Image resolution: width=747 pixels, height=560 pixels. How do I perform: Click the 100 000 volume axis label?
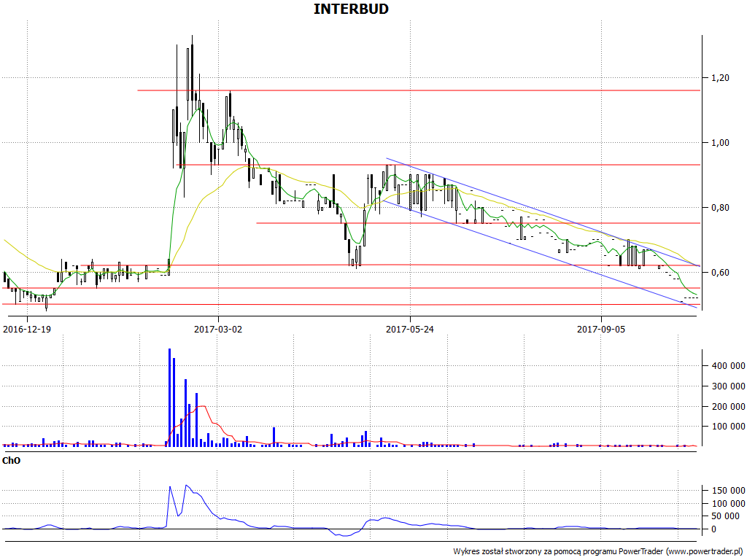coord(729,426)
